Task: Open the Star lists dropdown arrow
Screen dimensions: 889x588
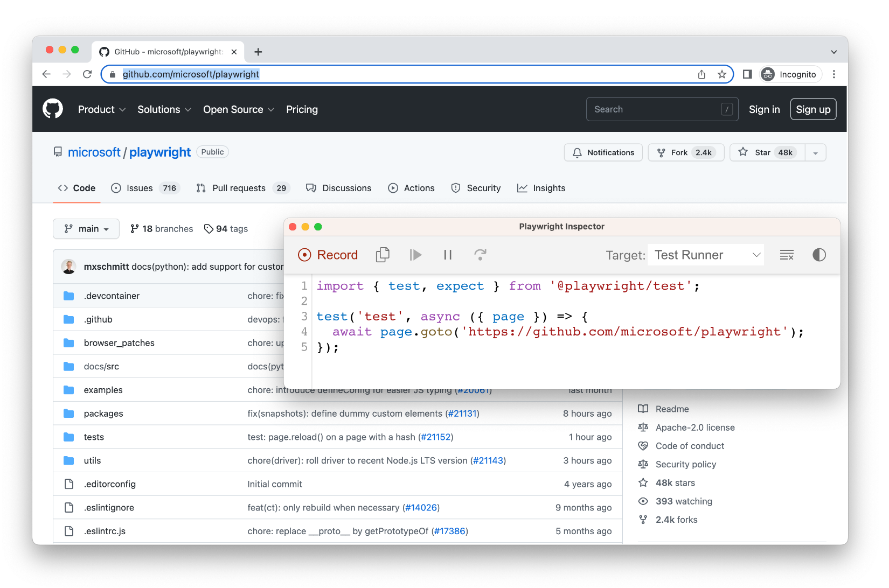Action: [816, 152]
